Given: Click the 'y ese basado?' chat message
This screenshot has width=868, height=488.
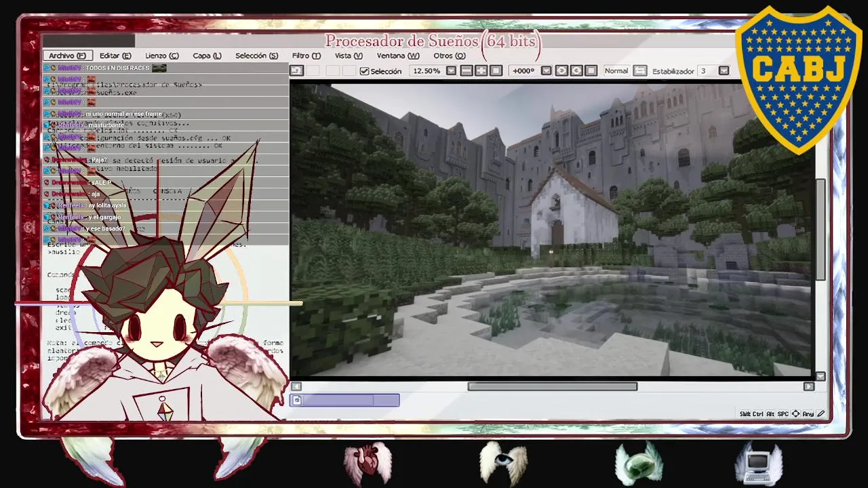Looking at the screenshot, I should coord(105,228).
